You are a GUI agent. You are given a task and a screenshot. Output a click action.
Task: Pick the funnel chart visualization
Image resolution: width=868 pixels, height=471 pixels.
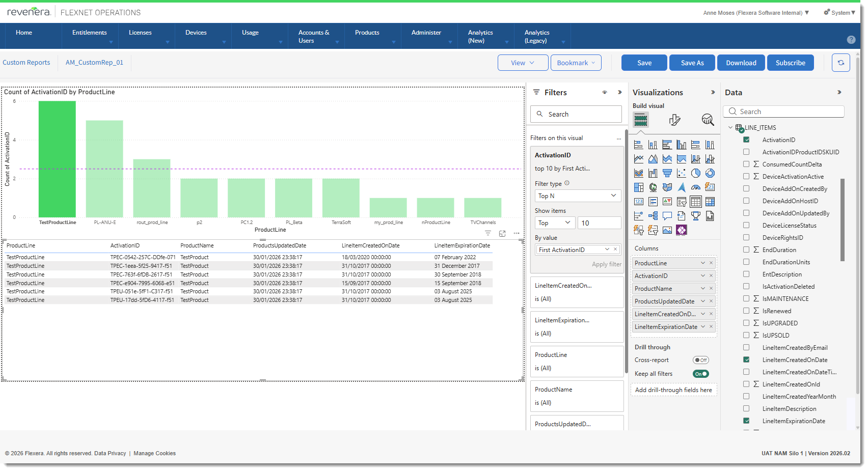coord(667,173)
